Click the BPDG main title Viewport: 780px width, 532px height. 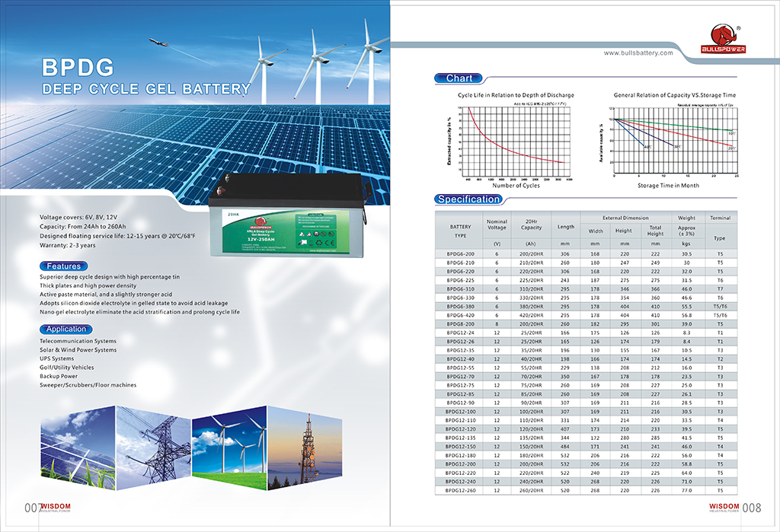(78, 68)
